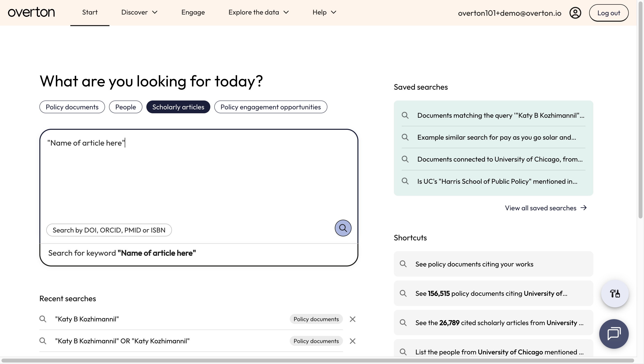This screenshot has height=364, width=644.
Task: Open saved search Documents connected to University of Chicago
Action: pyautogui.click(x=493, y=159)
